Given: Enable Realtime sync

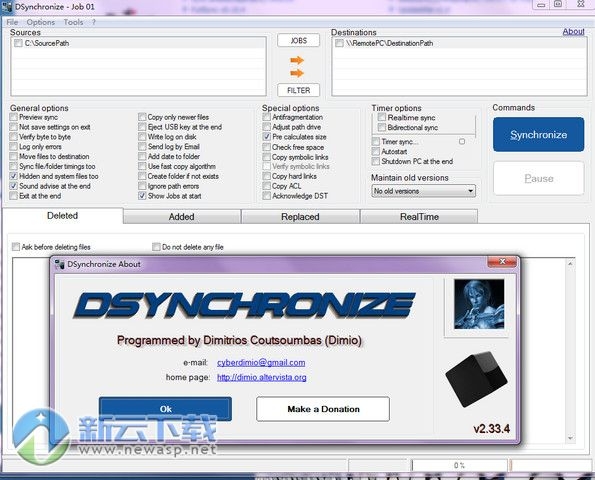Looking at the screenshot, I should tap(382, 117).
